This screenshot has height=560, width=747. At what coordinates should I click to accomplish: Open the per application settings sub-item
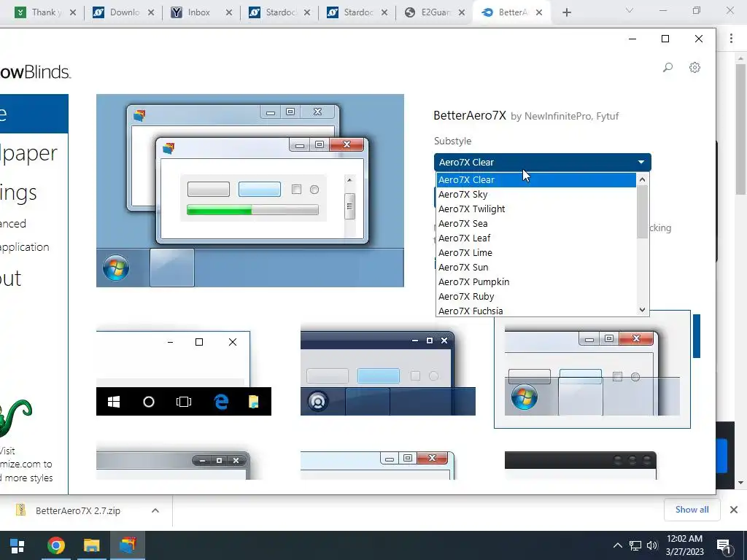pos(24,247)
